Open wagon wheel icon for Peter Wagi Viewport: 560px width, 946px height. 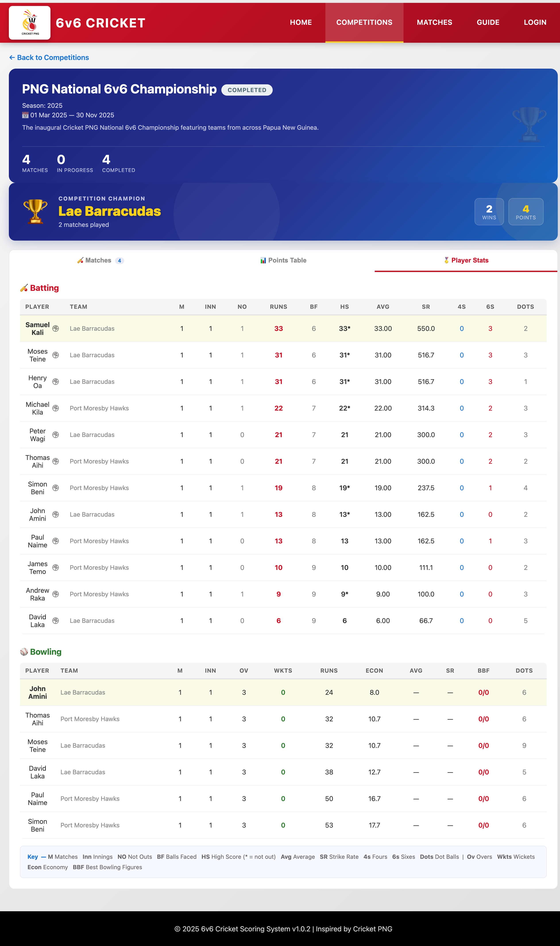pos(56,435)
